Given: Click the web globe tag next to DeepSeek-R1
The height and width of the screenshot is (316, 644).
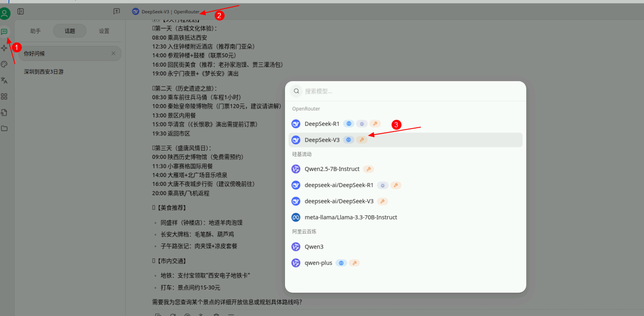Looking at the screenshot, I should [349, 124].
